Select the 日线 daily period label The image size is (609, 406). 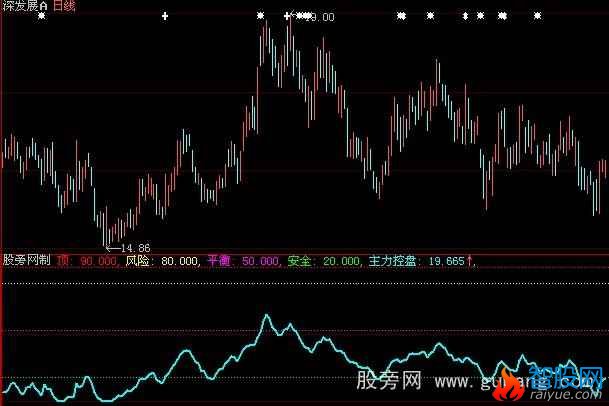coord(64,5)
